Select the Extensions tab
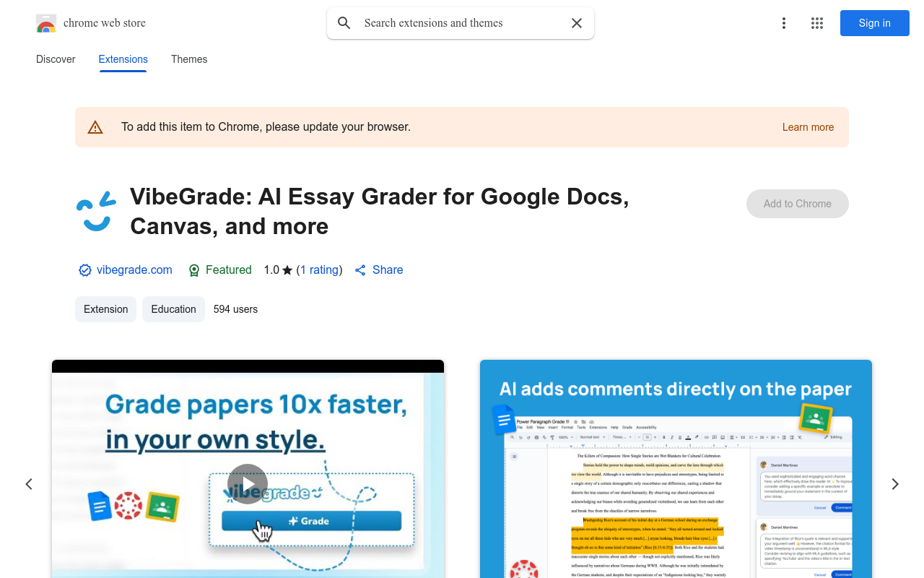The width and height of the screenshot is (924, 578). coord(123,59)
